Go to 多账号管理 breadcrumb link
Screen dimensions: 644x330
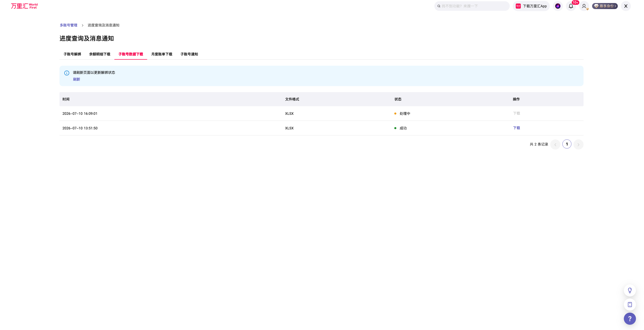(69, 25)
